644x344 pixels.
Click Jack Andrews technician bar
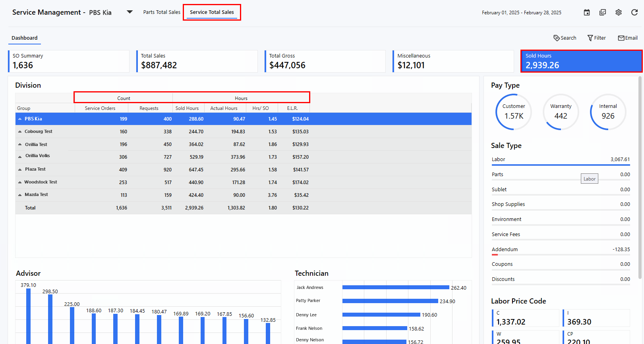point(395,287)
